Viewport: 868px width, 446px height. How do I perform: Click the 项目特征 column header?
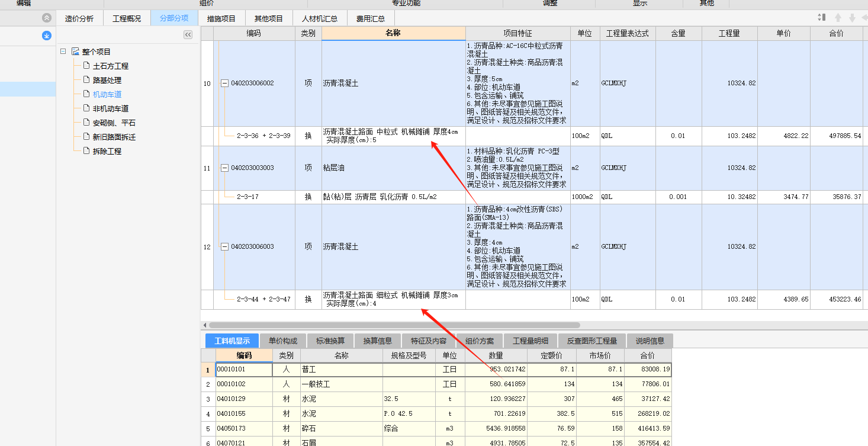[517, 33]
